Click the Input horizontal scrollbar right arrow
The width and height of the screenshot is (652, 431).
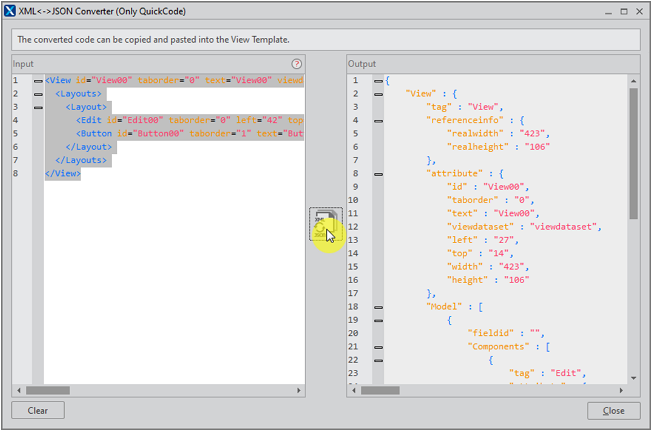[x=299, y=390]
